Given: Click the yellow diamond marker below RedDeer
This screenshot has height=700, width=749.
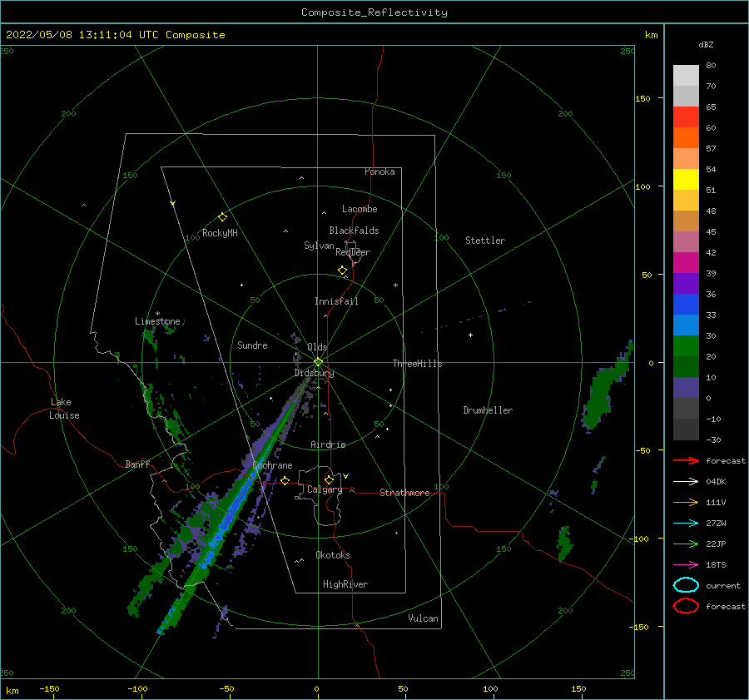Looking at the screenshot, I should point(343,271).
